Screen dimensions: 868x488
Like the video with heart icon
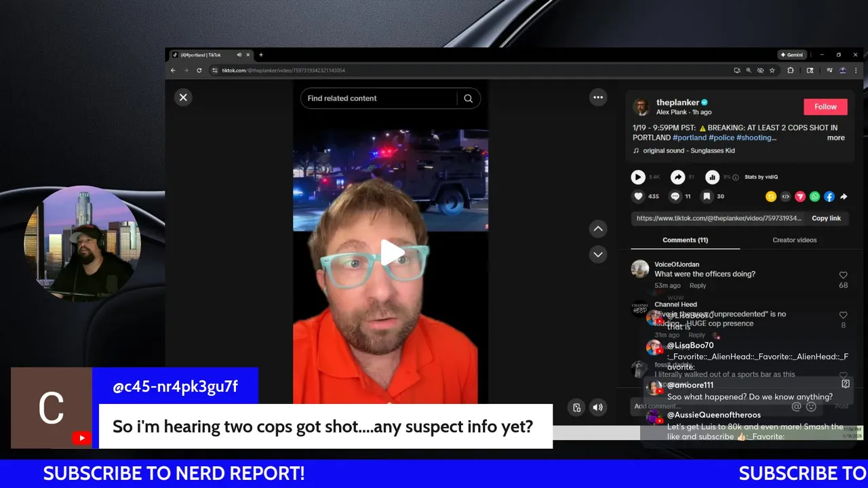(x=638, y=197)
